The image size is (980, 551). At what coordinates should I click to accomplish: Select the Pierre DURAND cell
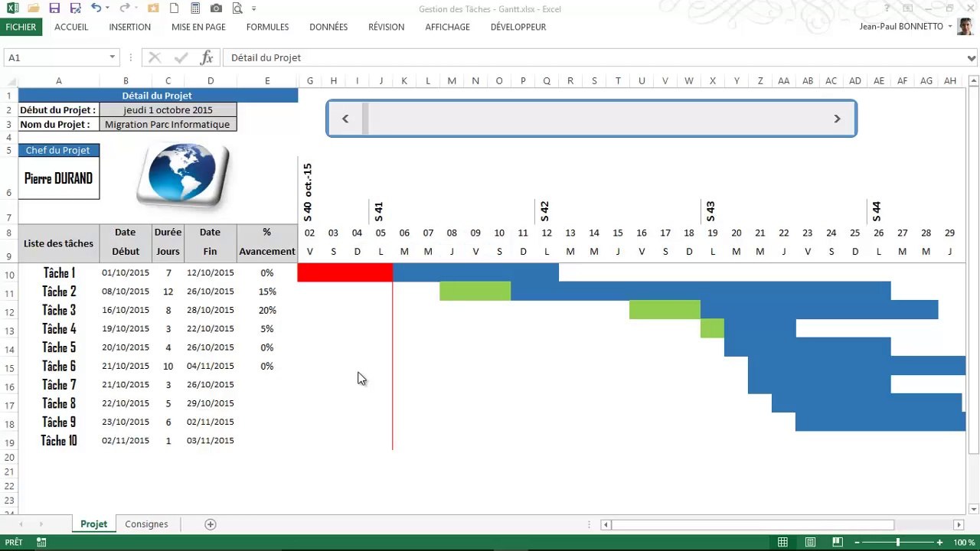tap(58, 178)
